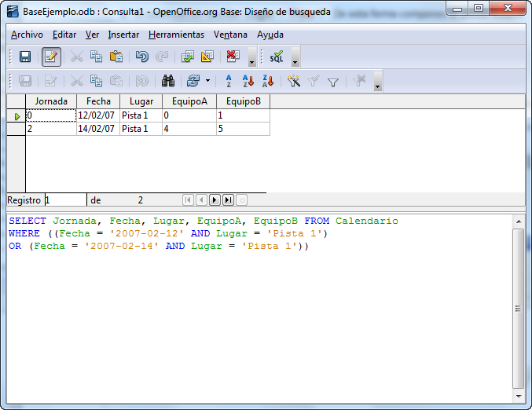The width and height of the screenshot is (532, 410).
Task: Edit data icon in table toolbar
Action: click(x=51, y=81)
